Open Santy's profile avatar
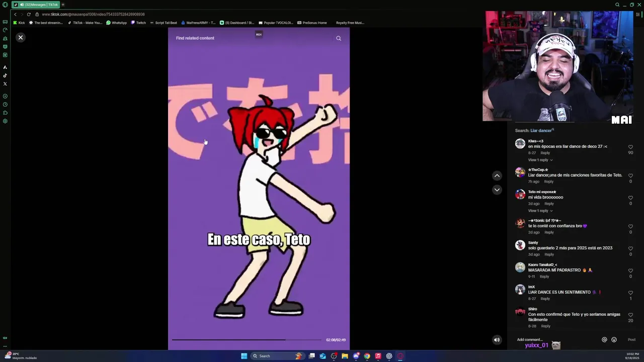The height and width of the screenshot is (362, 644). [x=520, y=245]
